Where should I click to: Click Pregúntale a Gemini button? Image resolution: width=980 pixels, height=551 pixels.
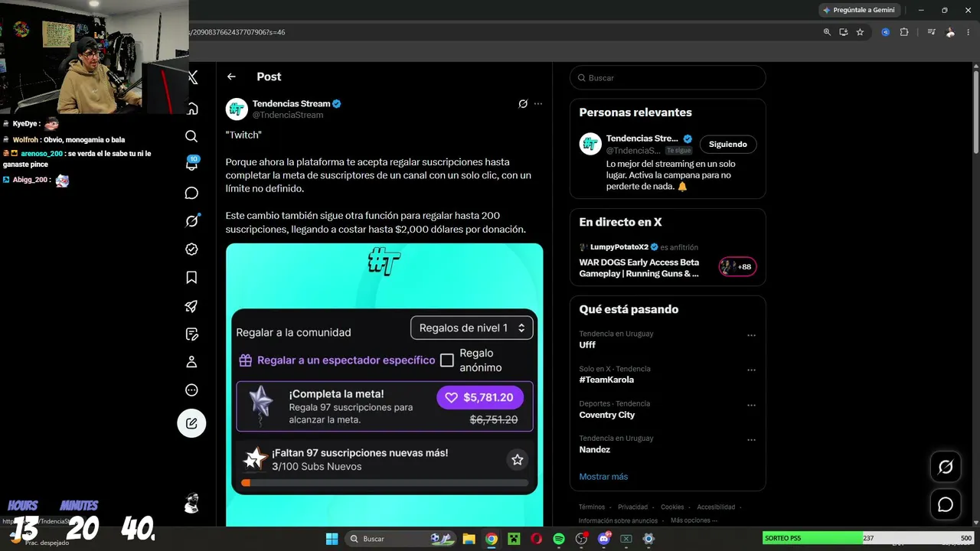(859, 10)
